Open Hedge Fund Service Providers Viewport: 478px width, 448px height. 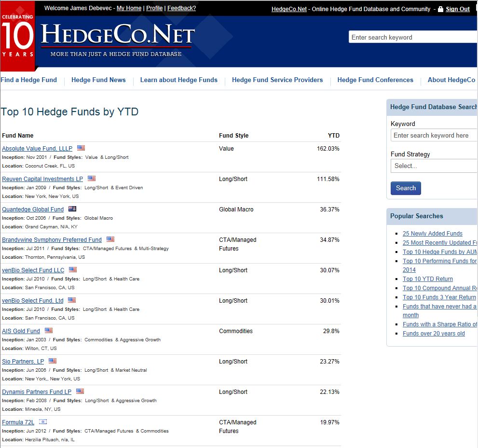(277, 80)
